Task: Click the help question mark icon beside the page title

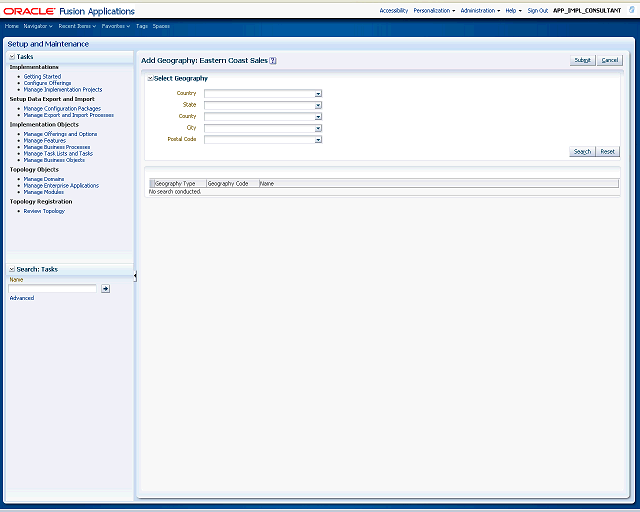Action: coord(273,60)
